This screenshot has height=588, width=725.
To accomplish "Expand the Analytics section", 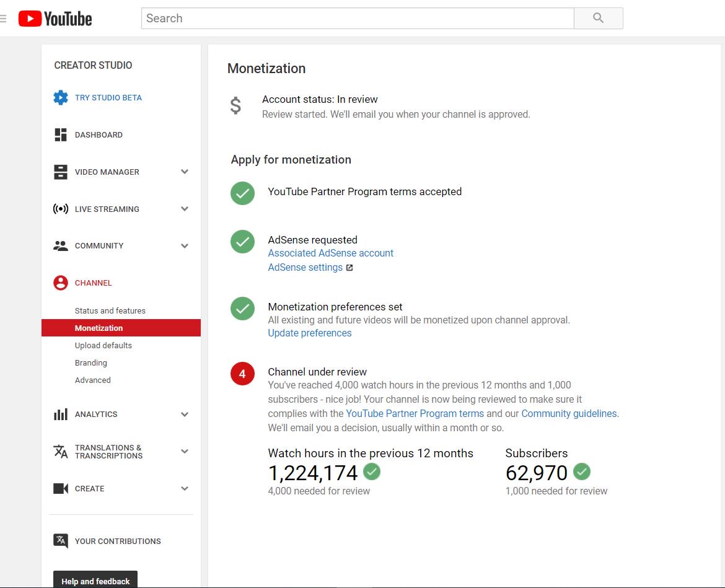I will [x=185, y=414].
